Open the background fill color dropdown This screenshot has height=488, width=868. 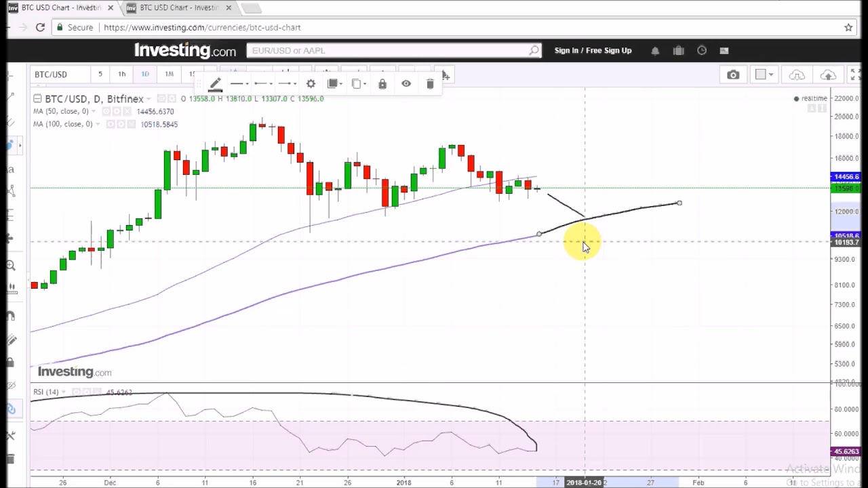(335, 83)
